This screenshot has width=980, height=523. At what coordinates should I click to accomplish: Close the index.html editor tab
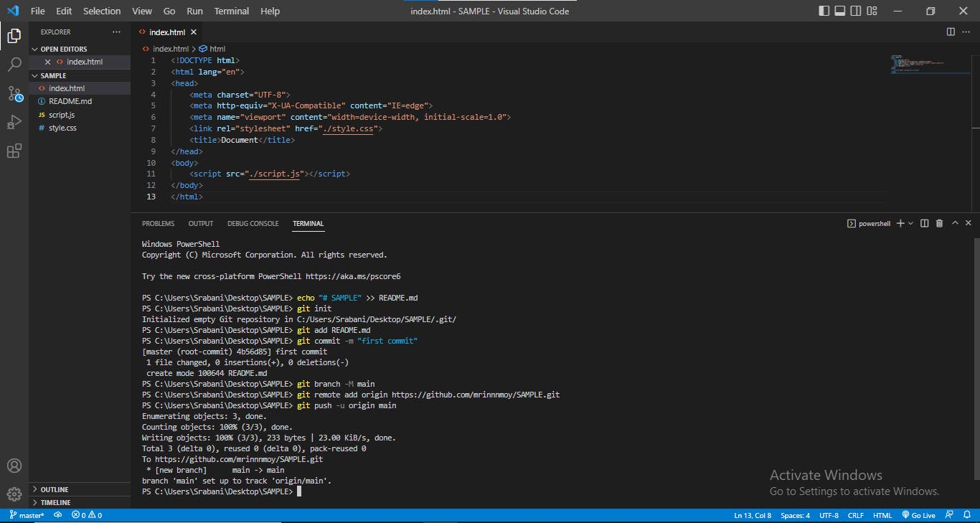tap(194, 32)
